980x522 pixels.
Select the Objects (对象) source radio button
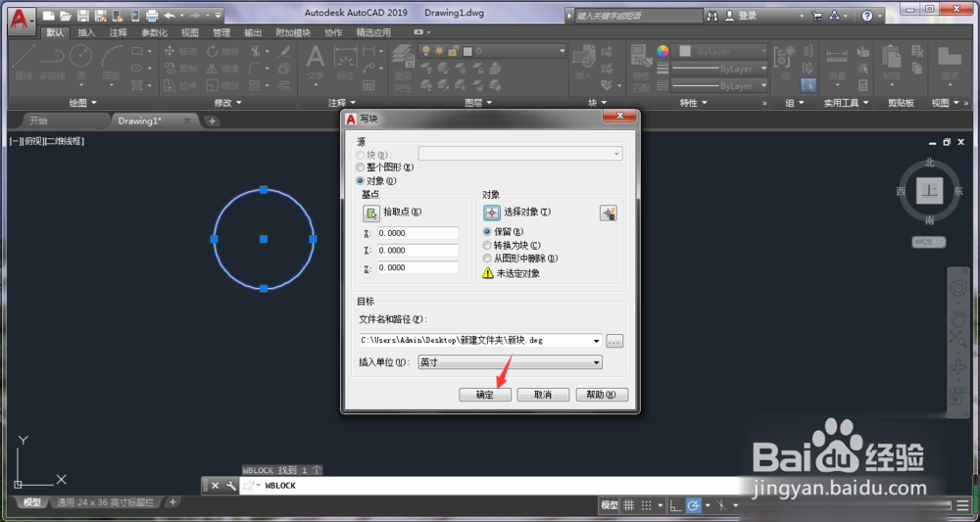click(360, 181)
